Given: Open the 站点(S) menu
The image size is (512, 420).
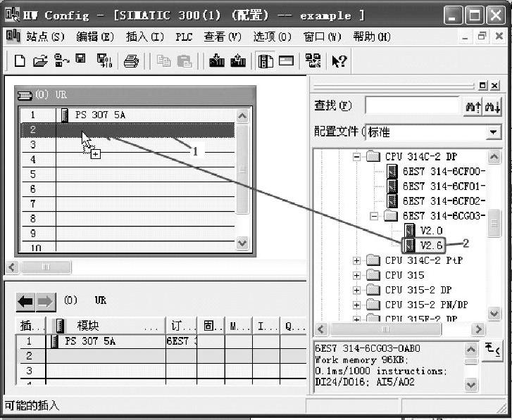Looking at the screenshot, I should click(x=45, y=37).
